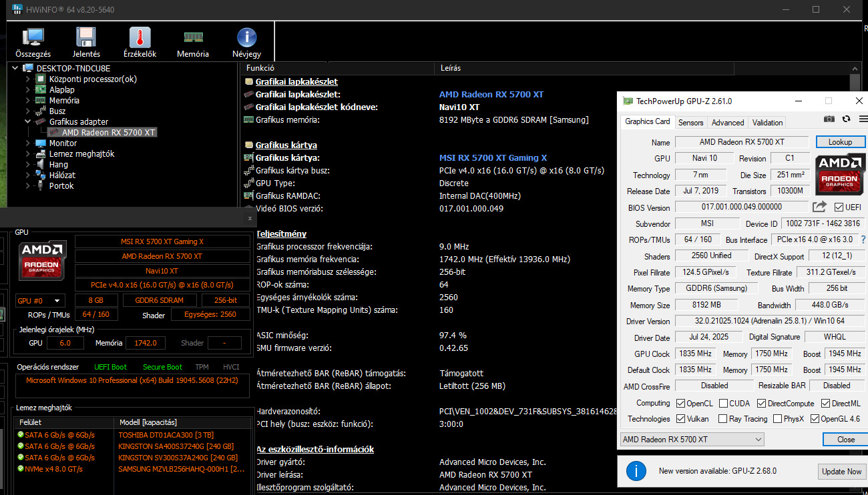868x495 pixels.
Task: Toggle the CUDA checkbox
Action: click(722, 403)
